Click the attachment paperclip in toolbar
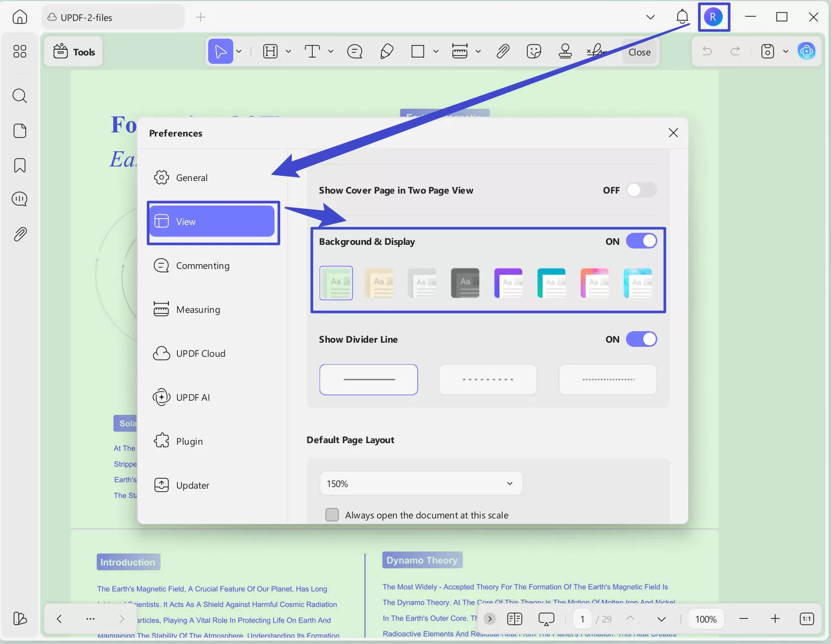Screen dimensions: 831x644 click(x=503, y=51)
